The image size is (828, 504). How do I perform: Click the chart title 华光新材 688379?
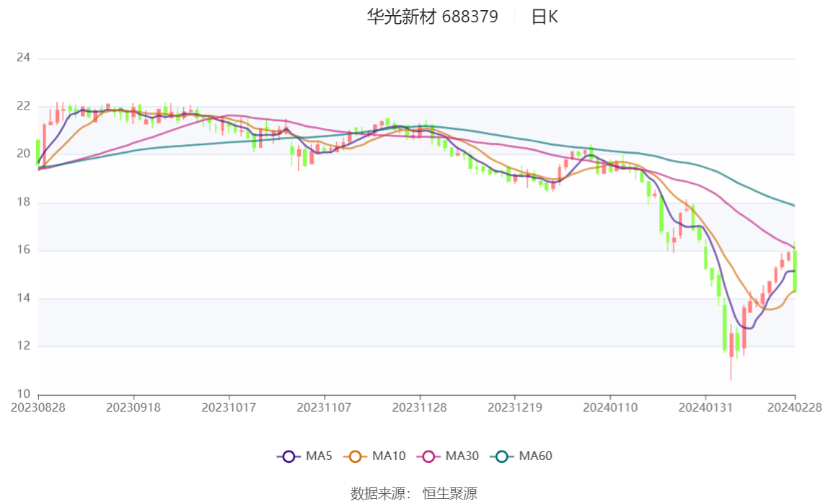433,17
